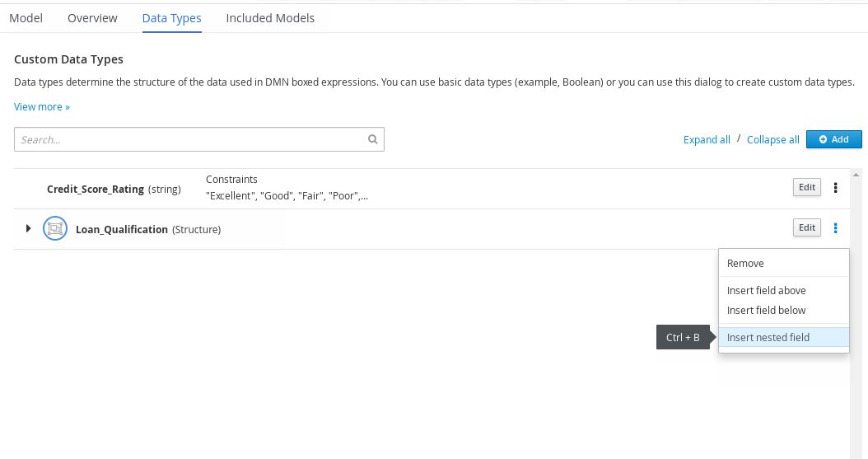Click the Collapse all link
This screenshot has height=459, width=868.
(772, 140)
